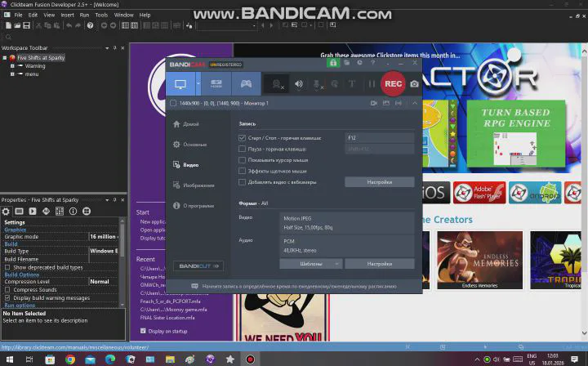Screen dimensions: 588x366
Task: Enable Пауза hotkey checkbox
Action: pos(242,149)
